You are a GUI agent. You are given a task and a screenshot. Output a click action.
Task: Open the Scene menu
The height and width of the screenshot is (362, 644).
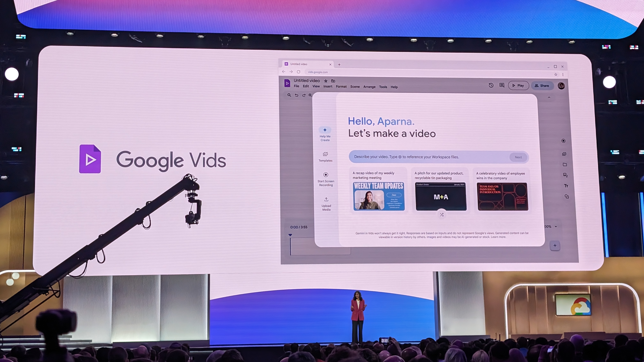click(355, 87)
